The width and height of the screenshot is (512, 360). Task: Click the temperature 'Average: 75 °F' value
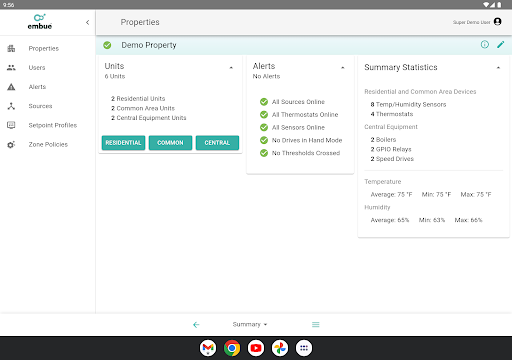tap(391, 194)
